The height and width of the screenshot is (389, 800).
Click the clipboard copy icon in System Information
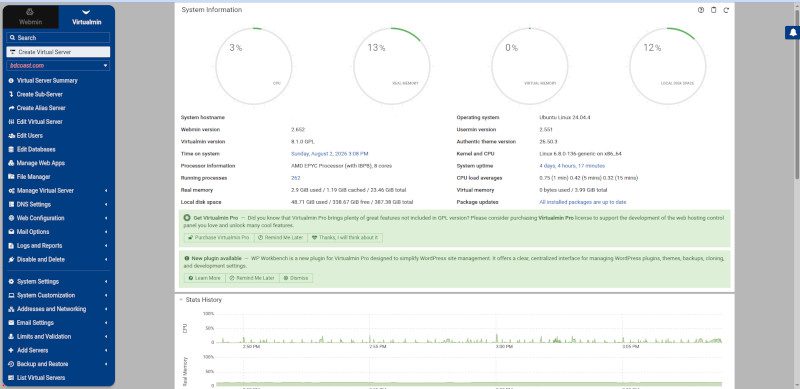tap(713, 10)
